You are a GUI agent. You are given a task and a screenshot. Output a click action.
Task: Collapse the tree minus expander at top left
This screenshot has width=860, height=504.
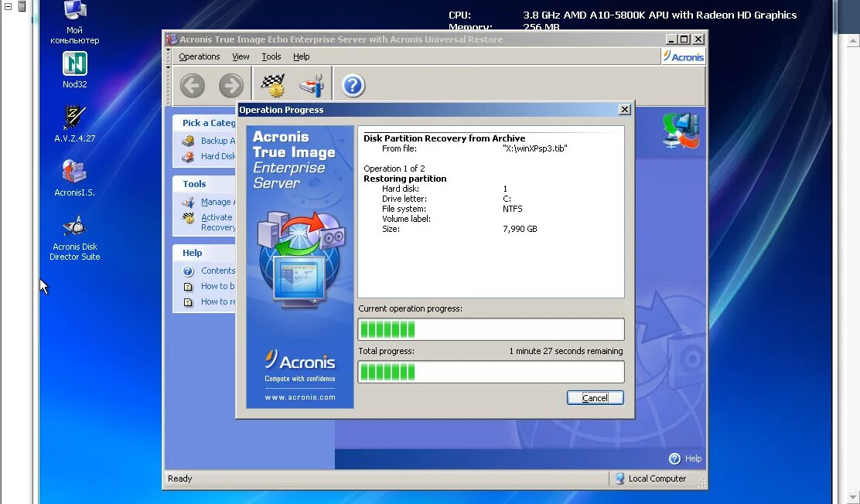[9, 7]
